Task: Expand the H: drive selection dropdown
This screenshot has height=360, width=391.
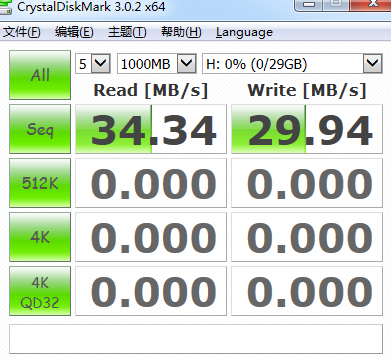Action: [x=372, y=63]
